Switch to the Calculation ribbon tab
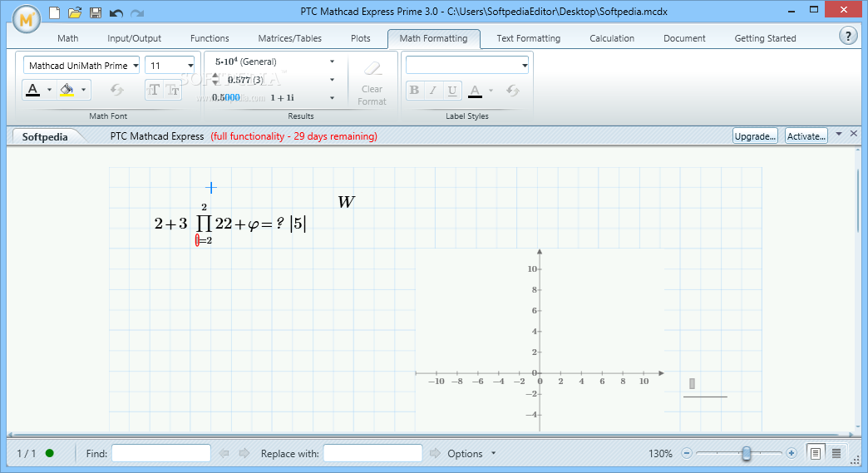Screen dimensions: 868x473 coord(612,38)
